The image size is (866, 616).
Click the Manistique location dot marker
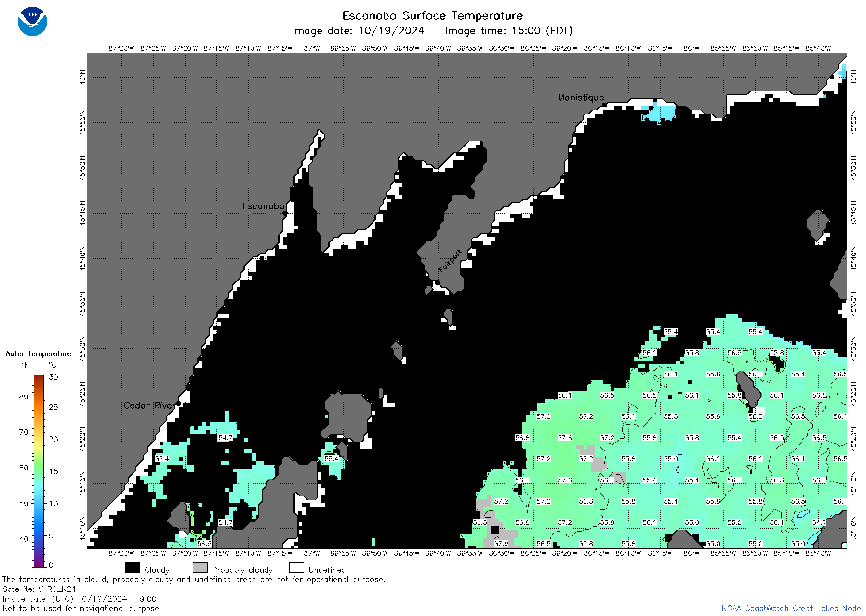[604, 105]
